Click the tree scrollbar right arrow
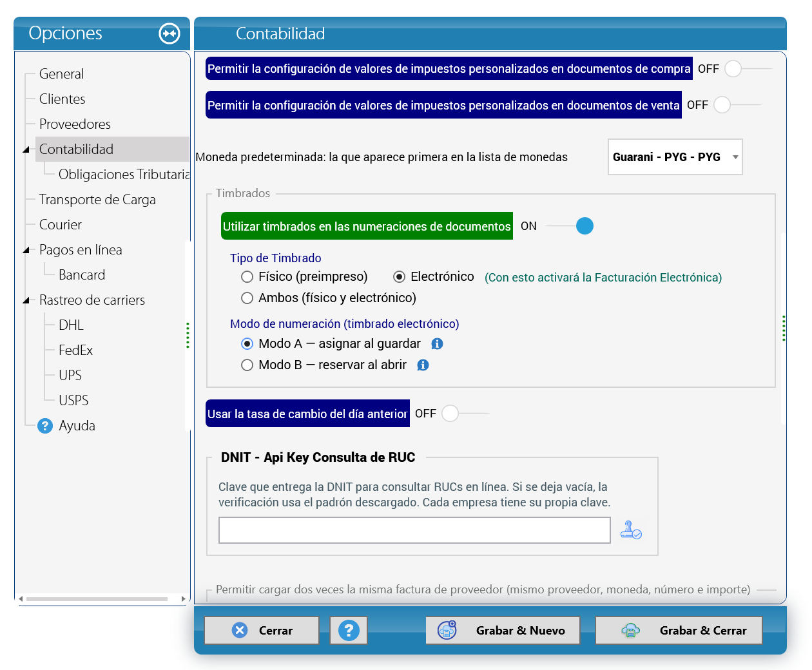The width and height of the screenshot is (812, 670). point(184,599)
